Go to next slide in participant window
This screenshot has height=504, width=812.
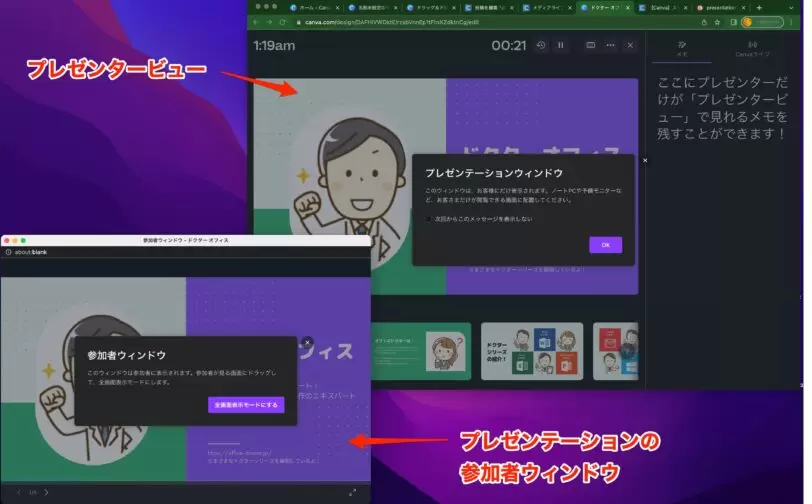(x=46, y=492)
